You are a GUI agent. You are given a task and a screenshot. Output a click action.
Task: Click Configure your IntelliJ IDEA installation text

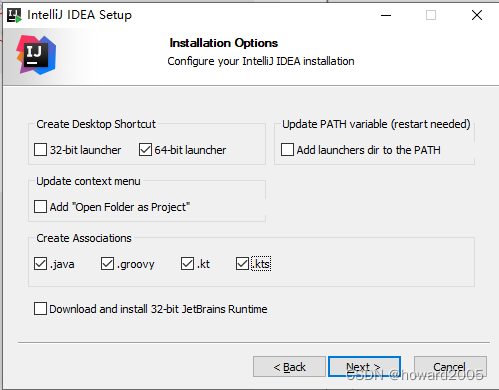point(261,61)
